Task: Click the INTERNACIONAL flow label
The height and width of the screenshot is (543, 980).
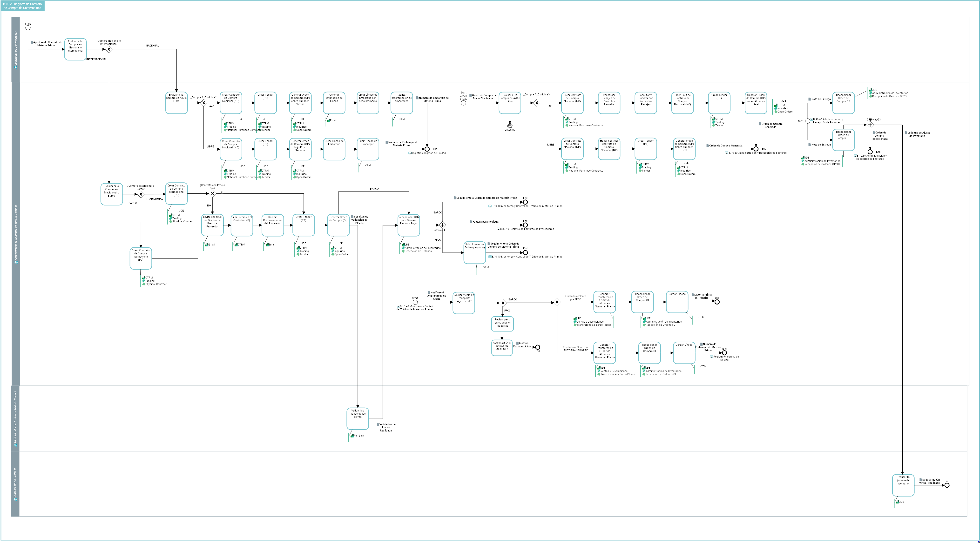Action: [97, 59]
